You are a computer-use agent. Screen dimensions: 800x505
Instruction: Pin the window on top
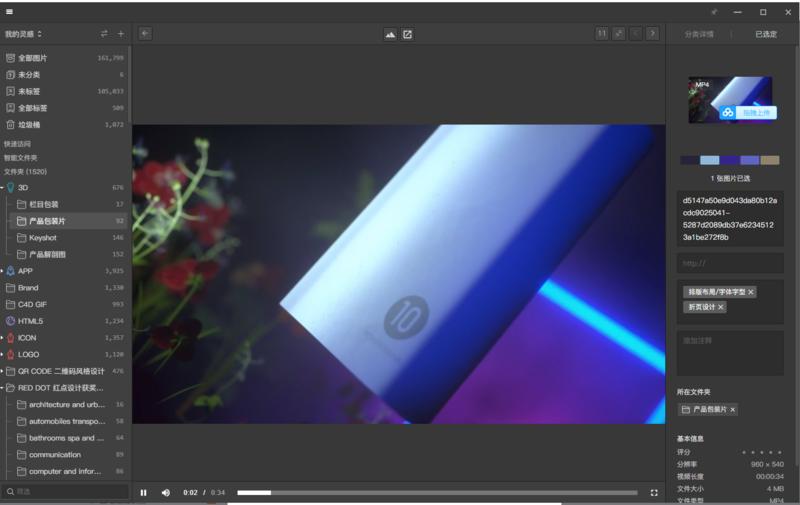(x=714, y=12)
